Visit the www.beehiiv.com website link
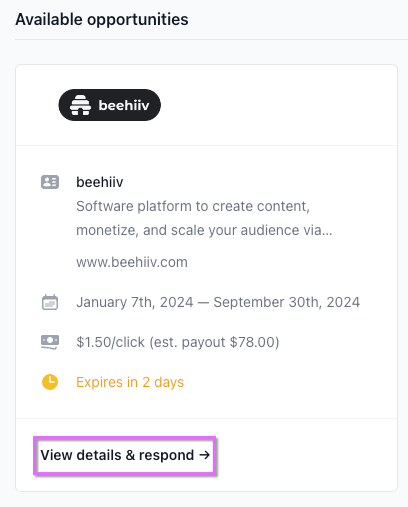The image size is (408, 507). [x=132, y=262]
